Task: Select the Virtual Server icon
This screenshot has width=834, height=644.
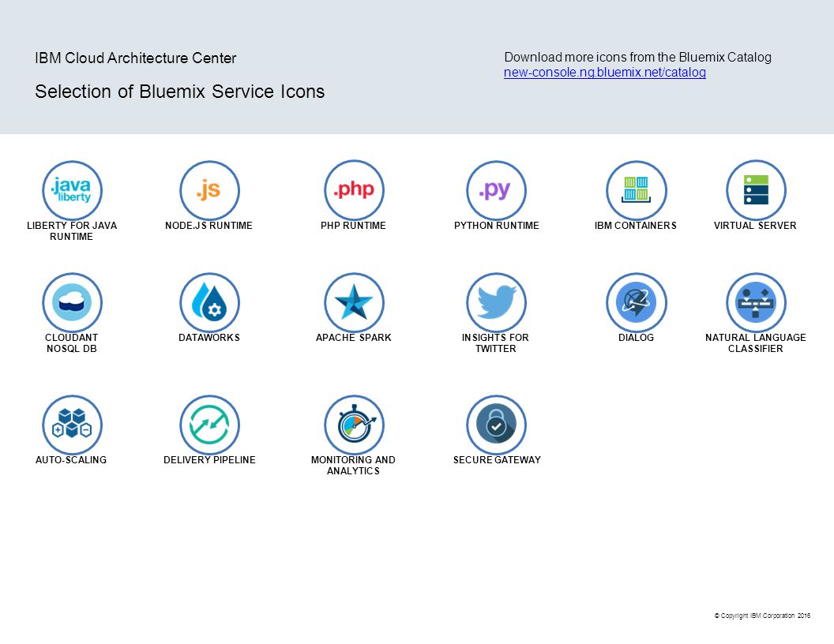Action: point(756,189)
